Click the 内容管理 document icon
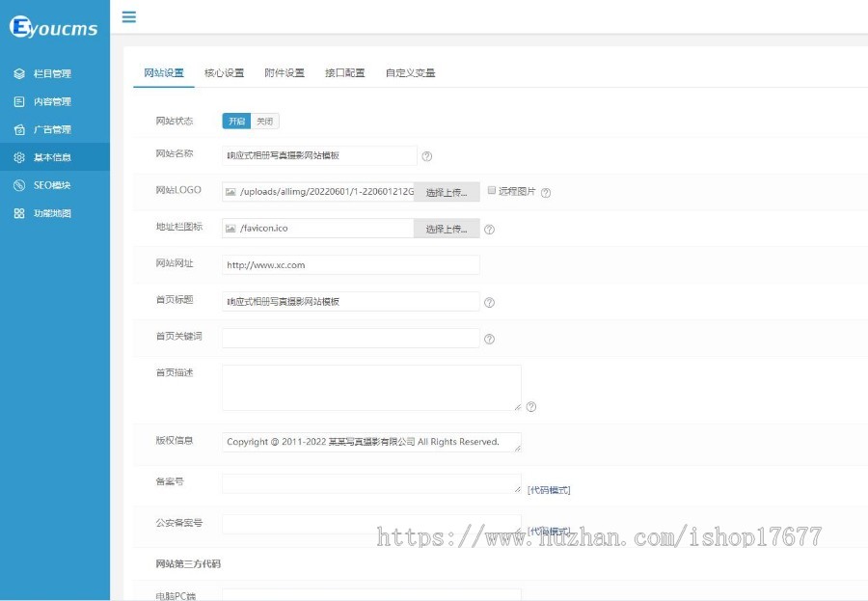 point(19,101)
